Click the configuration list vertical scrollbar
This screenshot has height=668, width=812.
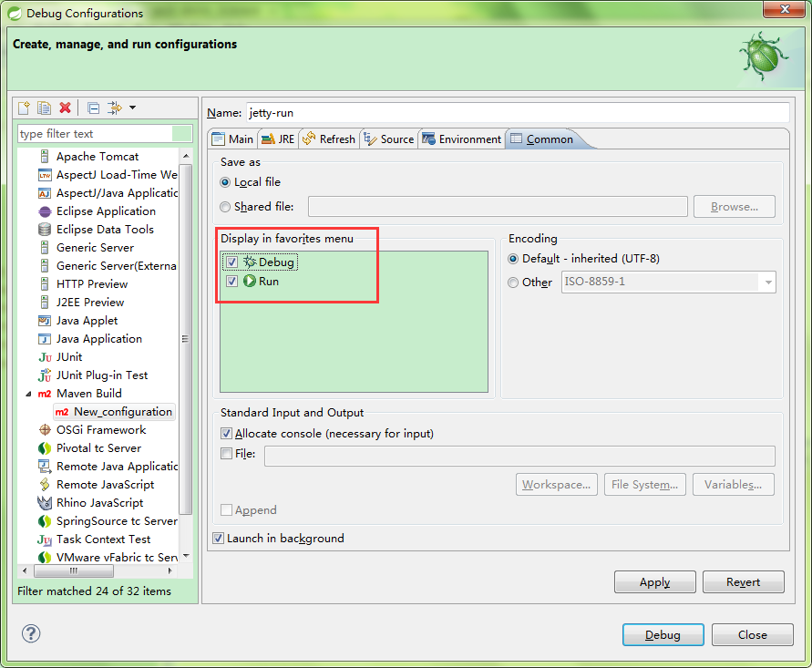(185, 339)
